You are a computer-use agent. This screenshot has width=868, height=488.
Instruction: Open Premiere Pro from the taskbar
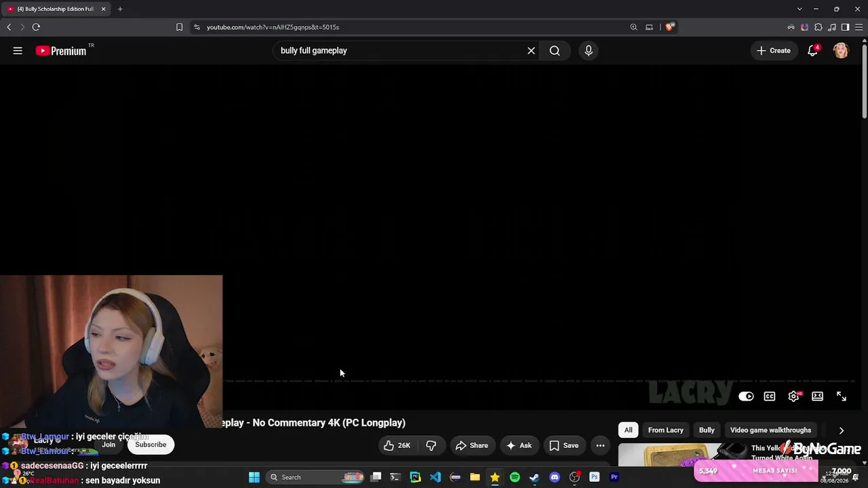click(x=614, y=477)
